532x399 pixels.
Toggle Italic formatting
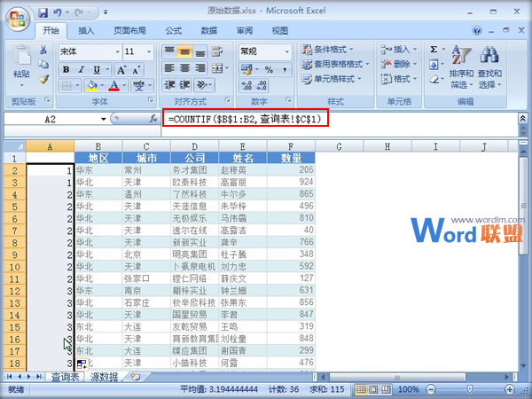click(81, 69)
